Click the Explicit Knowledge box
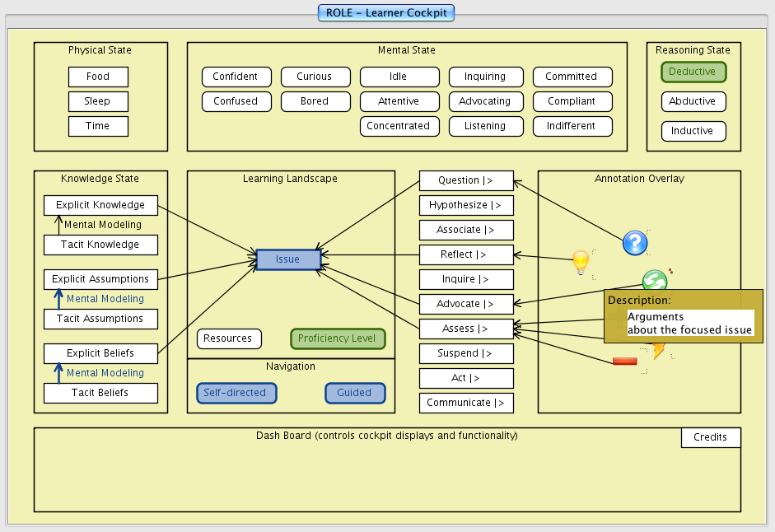This screenshot has height=532, width=775. click(100, 205)
